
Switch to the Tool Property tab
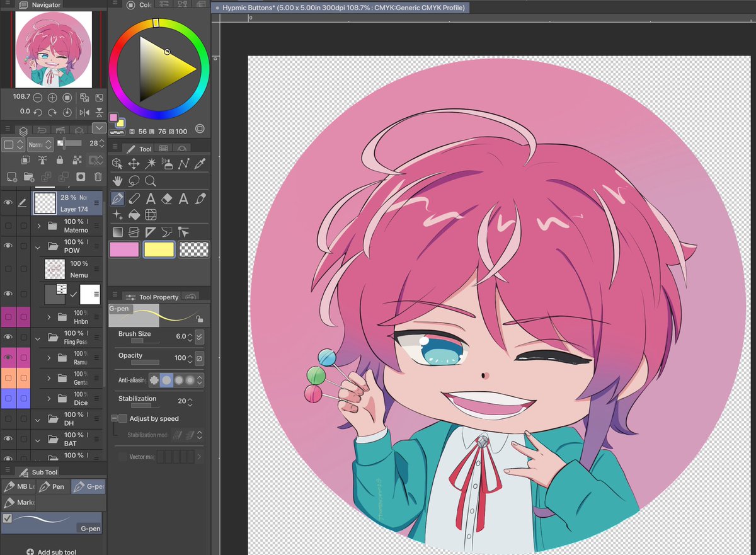(x=153, y=297)
